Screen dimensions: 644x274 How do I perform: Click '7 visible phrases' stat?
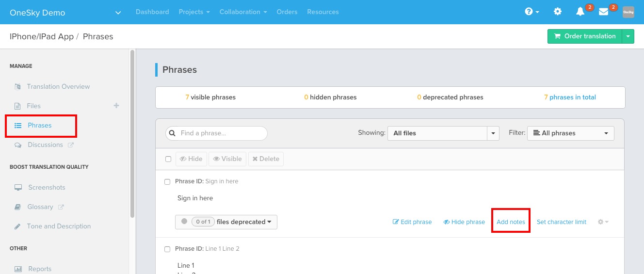click(210, 97)
